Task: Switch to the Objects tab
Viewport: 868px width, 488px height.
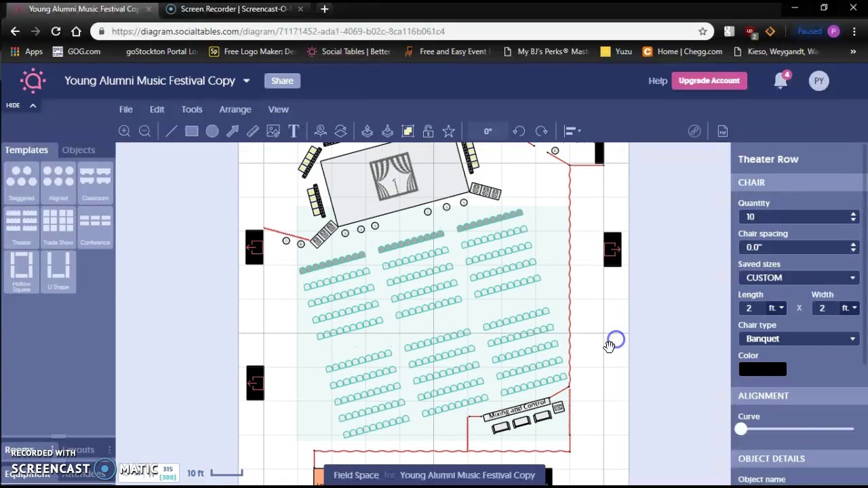Action: (x=79, y=150)
